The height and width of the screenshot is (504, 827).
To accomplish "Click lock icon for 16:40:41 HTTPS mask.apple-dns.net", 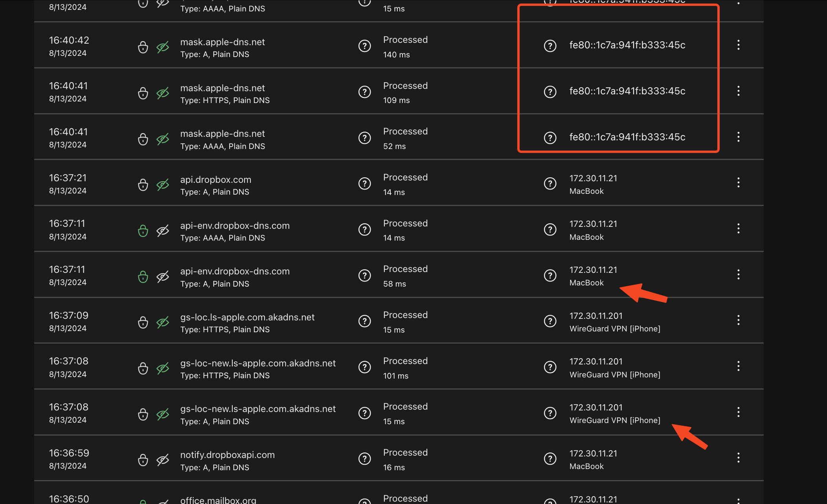I will tap(143, 93).
